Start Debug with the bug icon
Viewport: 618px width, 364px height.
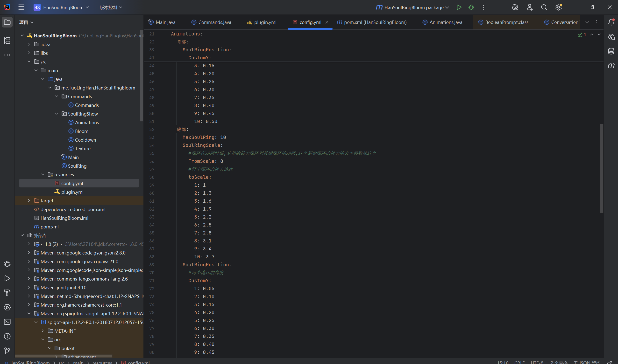(471, 7)
